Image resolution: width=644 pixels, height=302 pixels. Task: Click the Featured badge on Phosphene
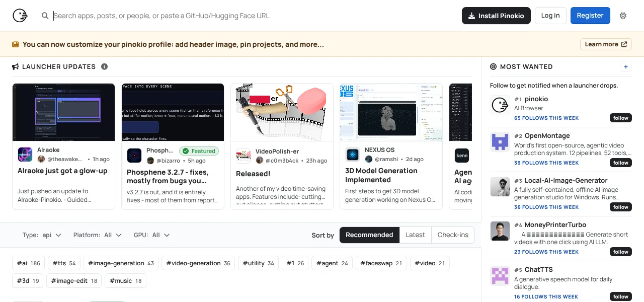[x=199, y=151]
